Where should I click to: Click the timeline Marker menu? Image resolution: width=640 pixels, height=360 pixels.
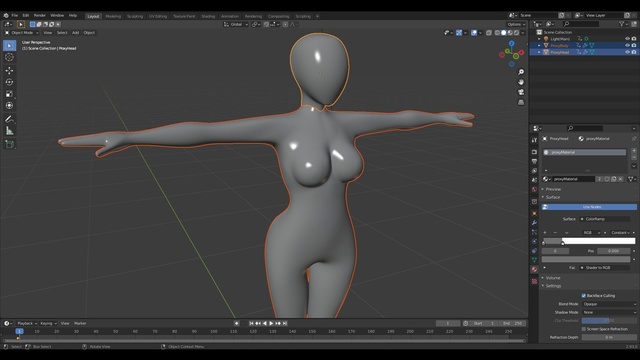[80, 323]
